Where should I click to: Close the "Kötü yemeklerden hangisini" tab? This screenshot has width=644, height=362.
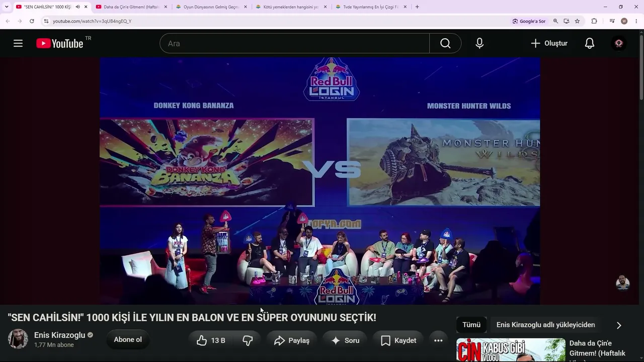(326, 7)
